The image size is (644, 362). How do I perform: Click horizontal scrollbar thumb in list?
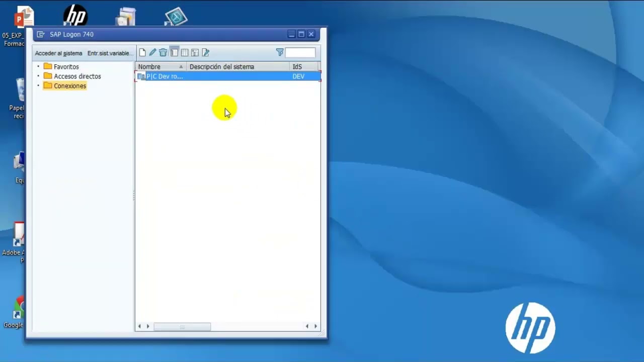[182, 326]
